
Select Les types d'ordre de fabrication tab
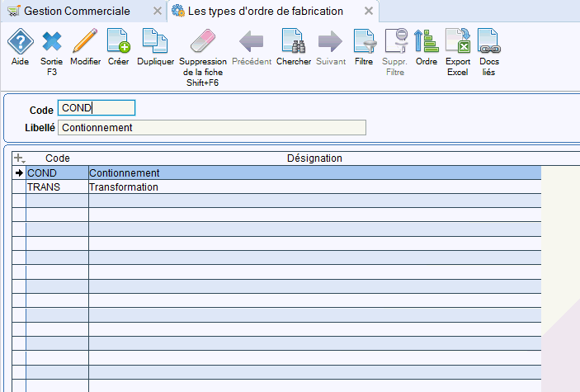point(264,11)
